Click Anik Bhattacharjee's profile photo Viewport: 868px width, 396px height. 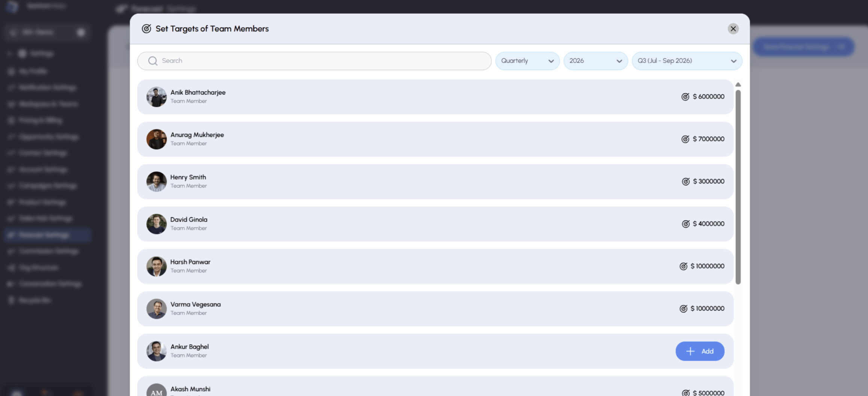(x=156, y=97)
